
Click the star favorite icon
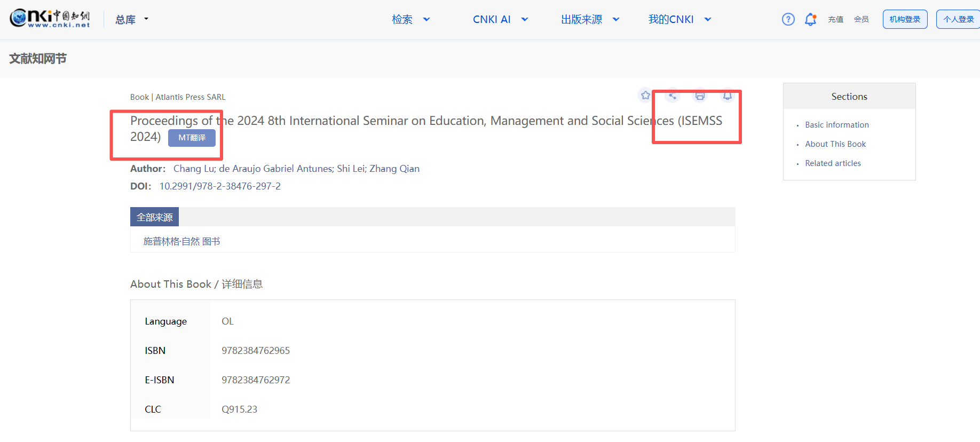[645, 96]
